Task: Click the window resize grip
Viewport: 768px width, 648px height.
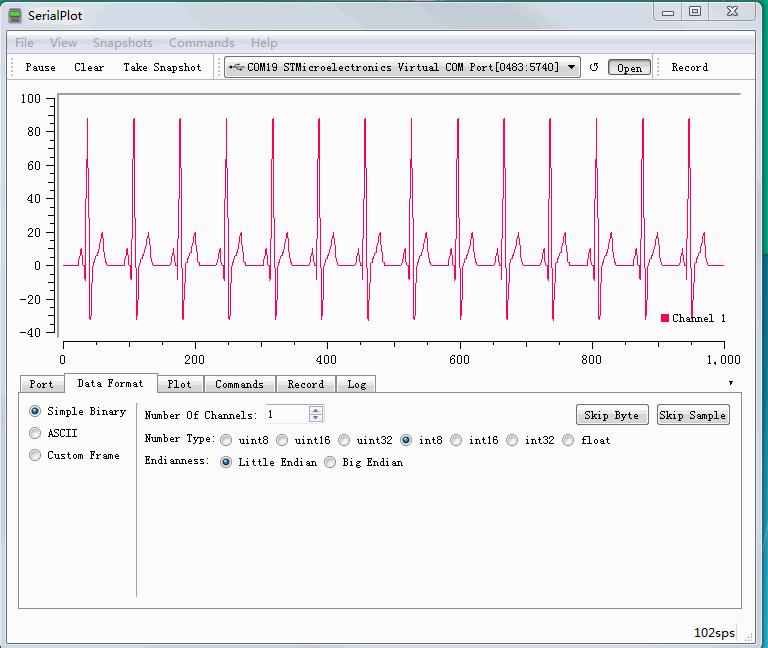Action: click(x=748, y=637)
